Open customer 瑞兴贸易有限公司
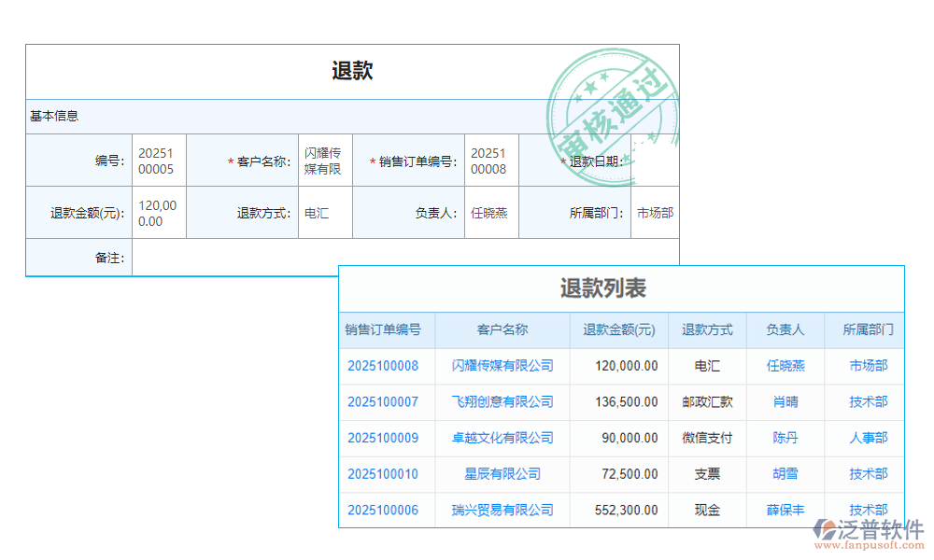This screenshot has width=934, height=560. [502, 511]
